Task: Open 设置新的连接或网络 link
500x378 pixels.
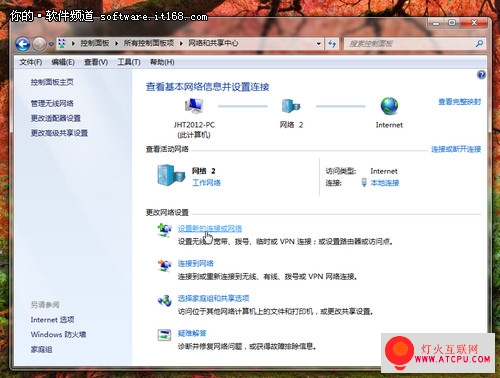Action: [210, 228]
